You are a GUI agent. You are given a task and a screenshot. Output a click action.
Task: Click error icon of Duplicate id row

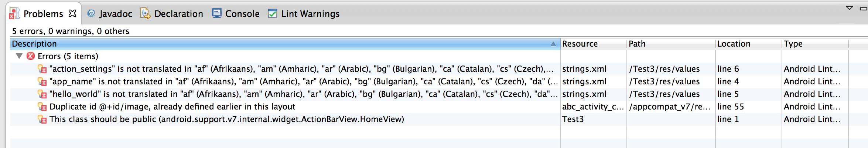42,107
